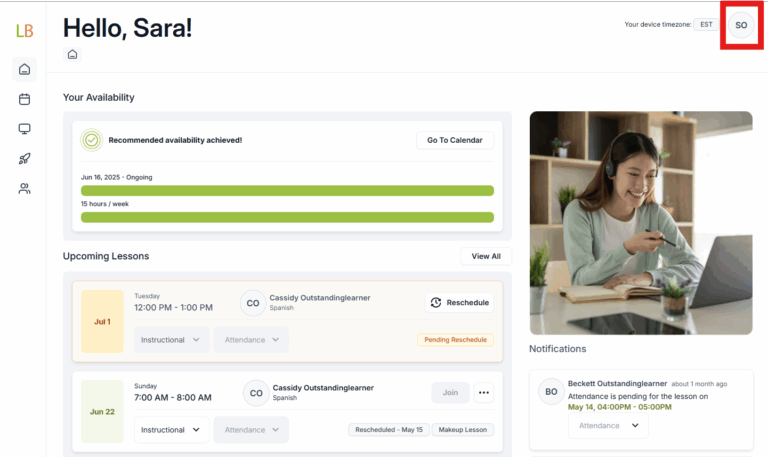Viewport: 768px width, 457px height.
Task: Open the Home sidebar icon
Action: [x=24, y=69]
